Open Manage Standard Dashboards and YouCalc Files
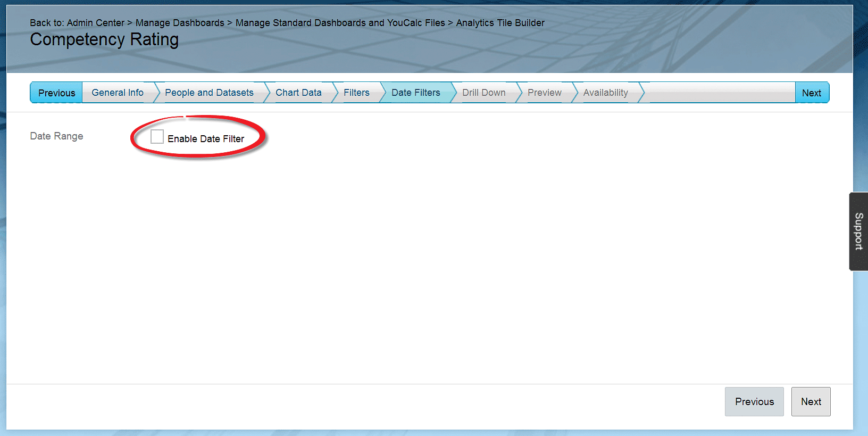868x436 pixels. 340,23
